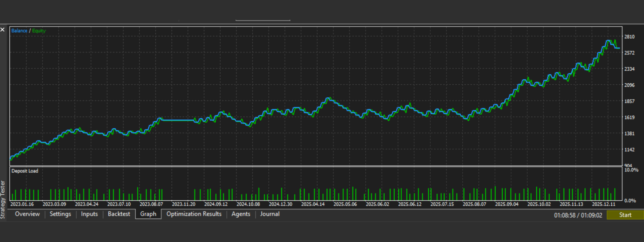Select the Inputs tab
Screen dimensions: 644x242
click(89, 214)
